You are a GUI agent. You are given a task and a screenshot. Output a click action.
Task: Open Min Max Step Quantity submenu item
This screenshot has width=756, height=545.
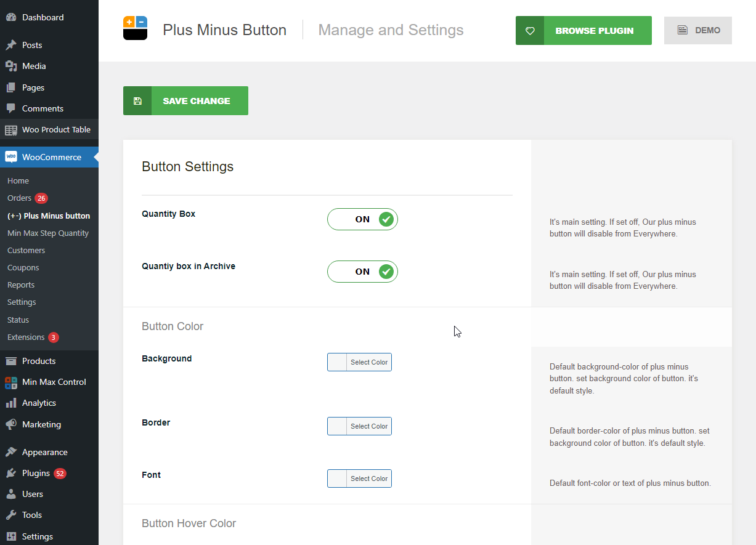pyautogui.click(x=48, y=233)
